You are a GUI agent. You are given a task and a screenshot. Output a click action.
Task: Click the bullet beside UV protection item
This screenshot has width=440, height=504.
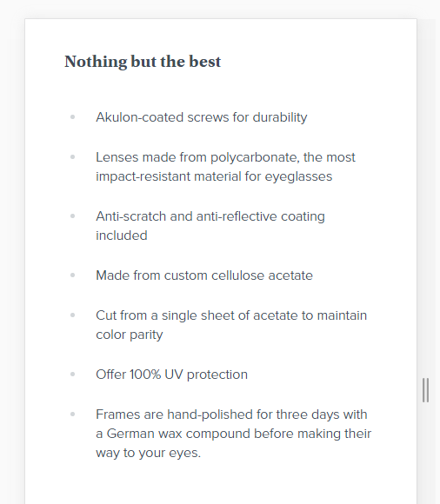(x=73, y=375)
